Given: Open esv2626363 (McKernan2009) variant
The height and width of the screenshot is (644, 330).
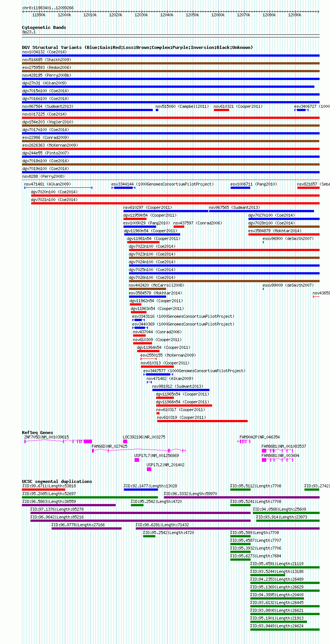Looking at the screenshot, I should [50, 145].
